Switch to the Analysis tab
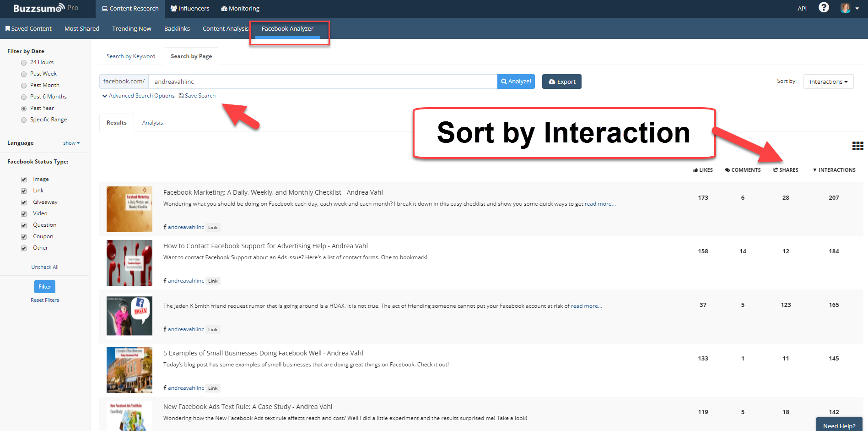 pyautogui.click(x=152, y=123)
